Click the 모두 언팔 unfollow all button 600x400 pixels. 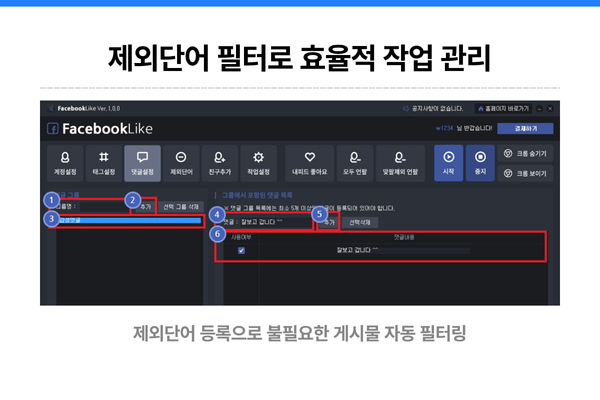tap(355, 163)
